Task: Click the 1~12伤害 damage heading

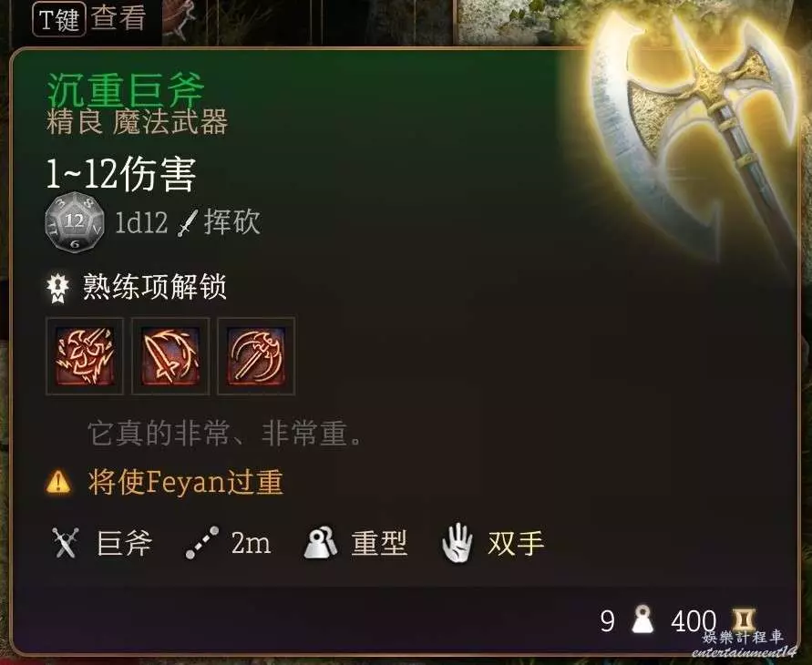Action: [x=121, y=174]
